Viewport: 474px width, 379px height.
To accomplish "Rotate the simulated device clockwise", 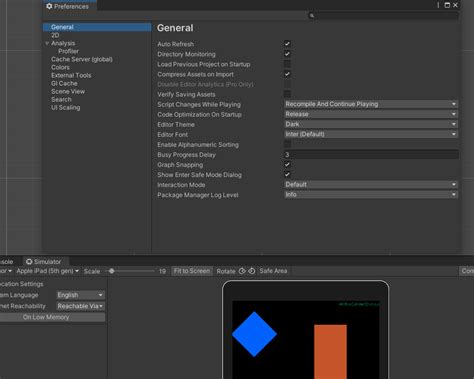I will (x=242, y=271).
